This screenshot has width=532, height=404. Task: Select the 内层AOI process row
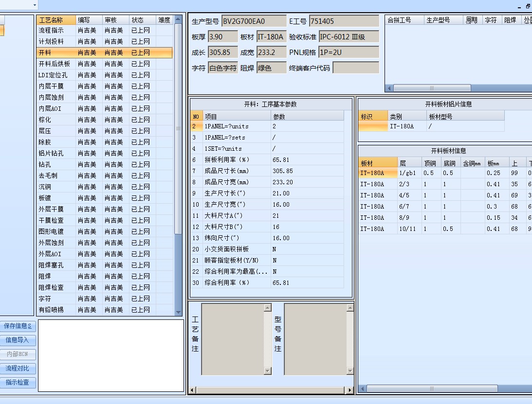[x=105, y=109]
